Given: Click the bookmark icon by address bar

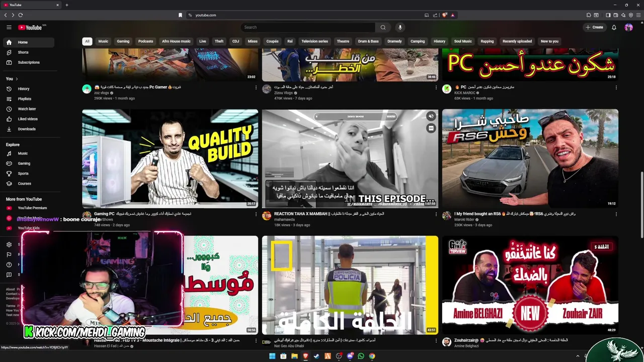Looking at the screenshot, I should tap(180, 15).
